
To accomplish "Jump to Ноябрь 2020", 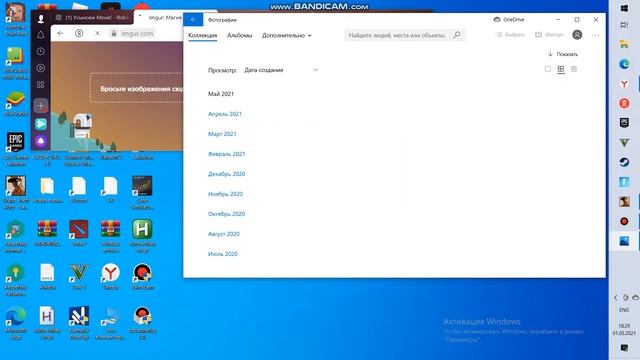I will point(225,194).
